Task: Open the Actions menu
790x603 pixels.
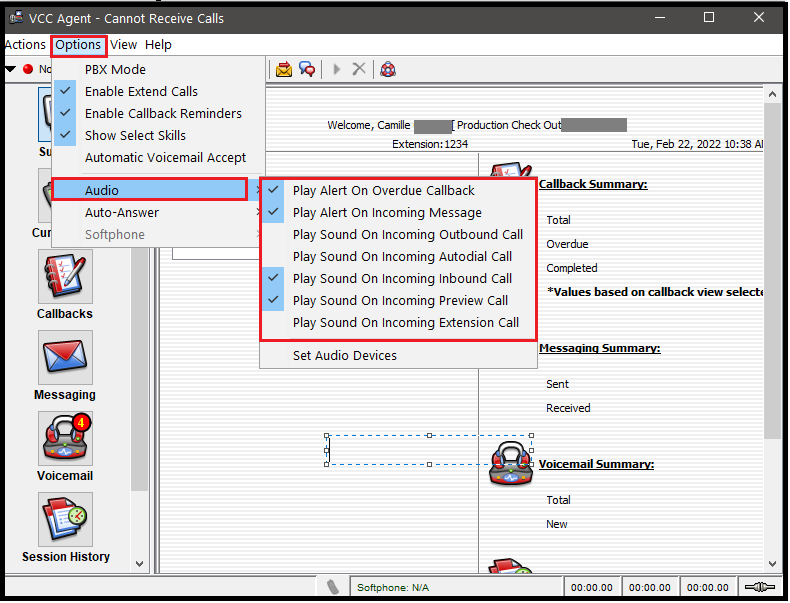Action: point(25,45)
